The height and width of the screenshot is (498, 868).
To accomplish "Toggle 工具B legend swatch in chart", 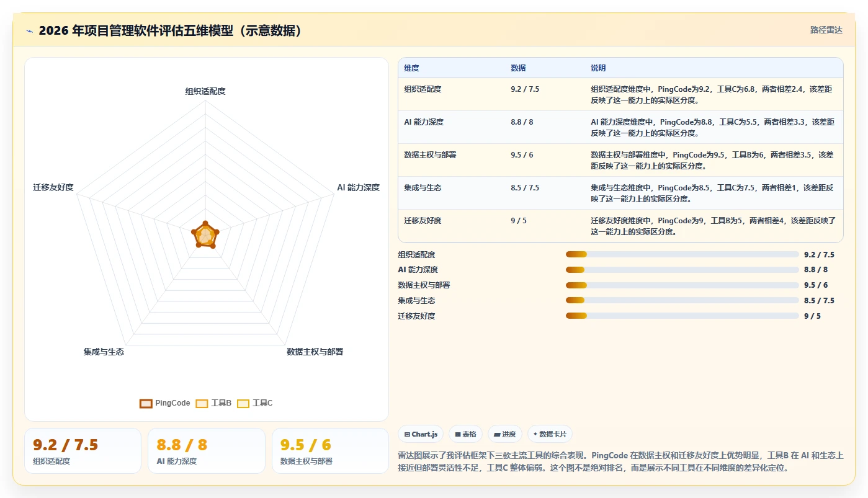I will pos(202,403).
